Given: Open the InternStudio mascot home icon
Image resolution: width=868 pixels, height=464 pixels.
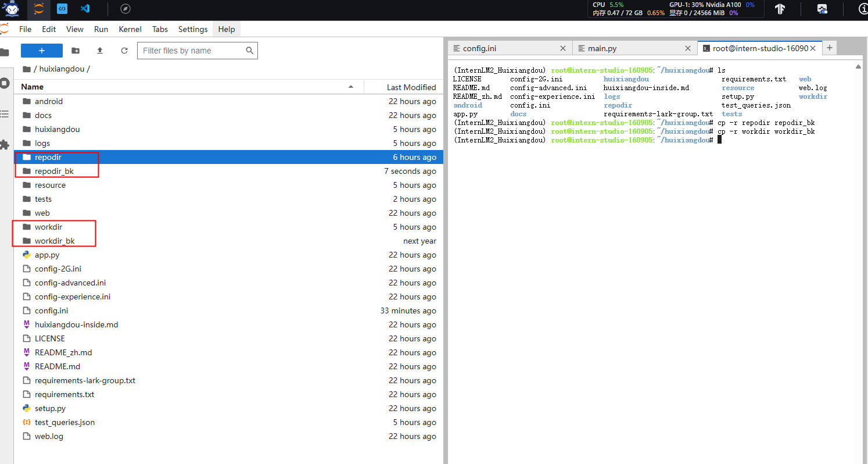Looking at the screenshot, I should 11,9.
